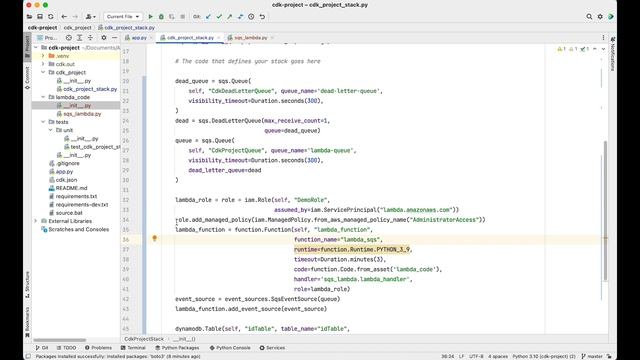Expand External Libraries node
Viewport: 640px width, 360px height.
pyautogui.click(x=36, y=221)
